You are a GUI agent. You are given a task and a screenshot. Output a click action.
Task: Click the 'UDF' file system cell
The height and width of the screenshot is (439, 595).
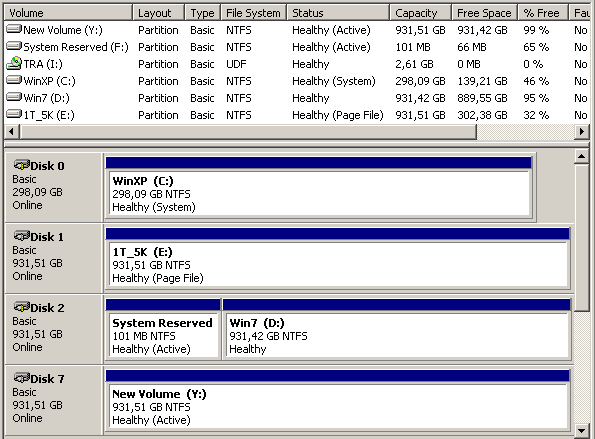point(236,64)
